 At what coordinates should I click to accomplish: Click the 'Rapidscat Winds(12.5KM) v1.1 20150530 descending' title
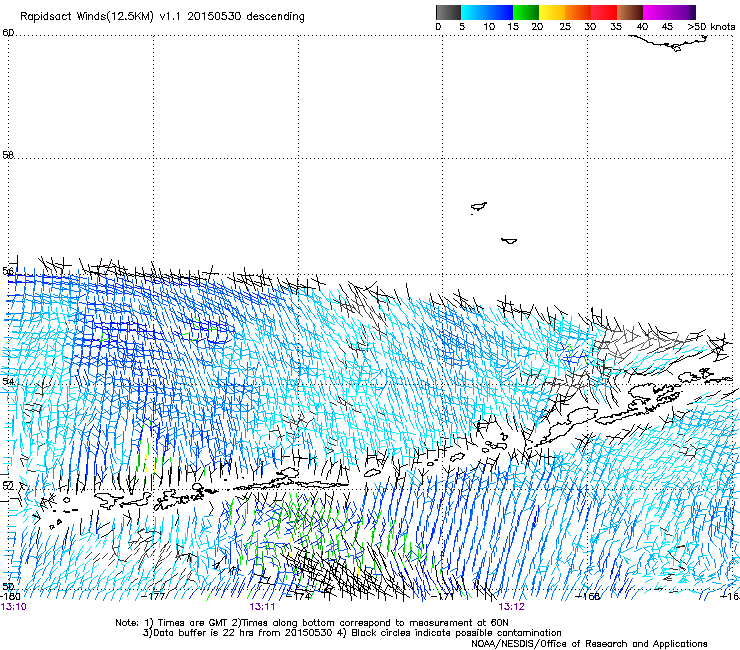[162, 17]
